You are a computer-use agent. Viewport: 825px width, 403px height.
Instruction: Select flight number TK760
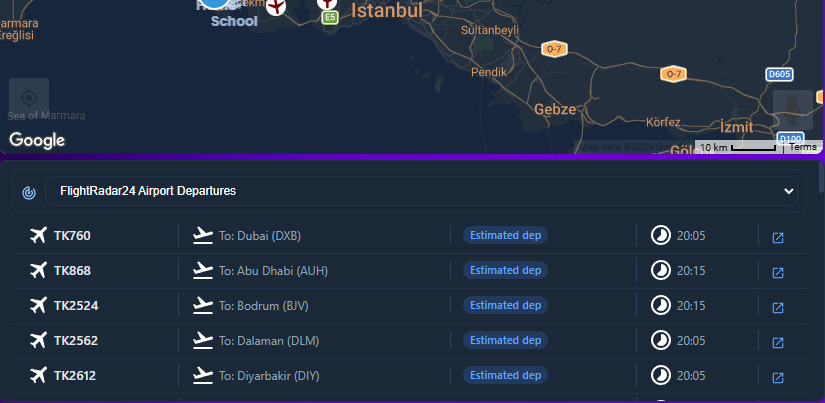[72, 236]
